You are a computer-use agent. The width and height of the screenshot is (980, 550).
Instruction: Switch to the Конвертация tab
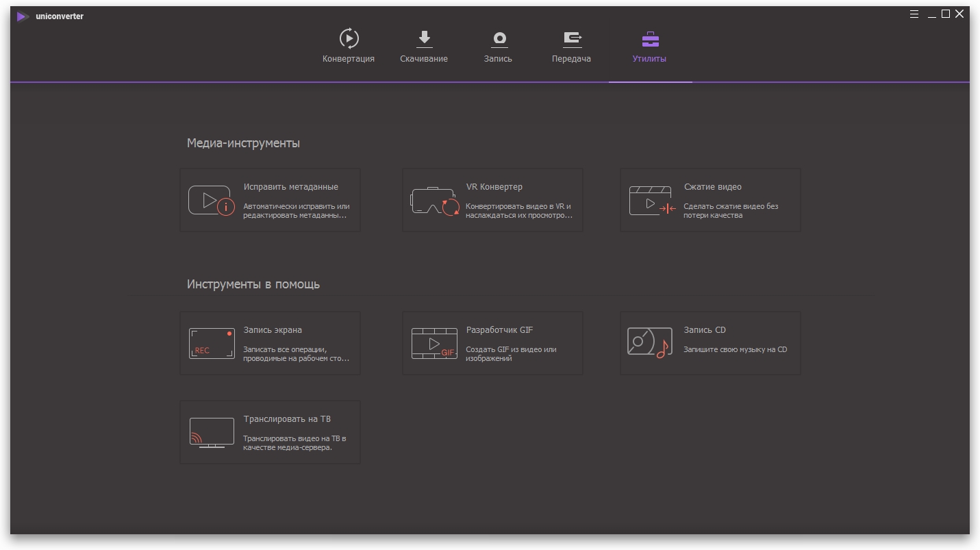click(x=349, y=46)
